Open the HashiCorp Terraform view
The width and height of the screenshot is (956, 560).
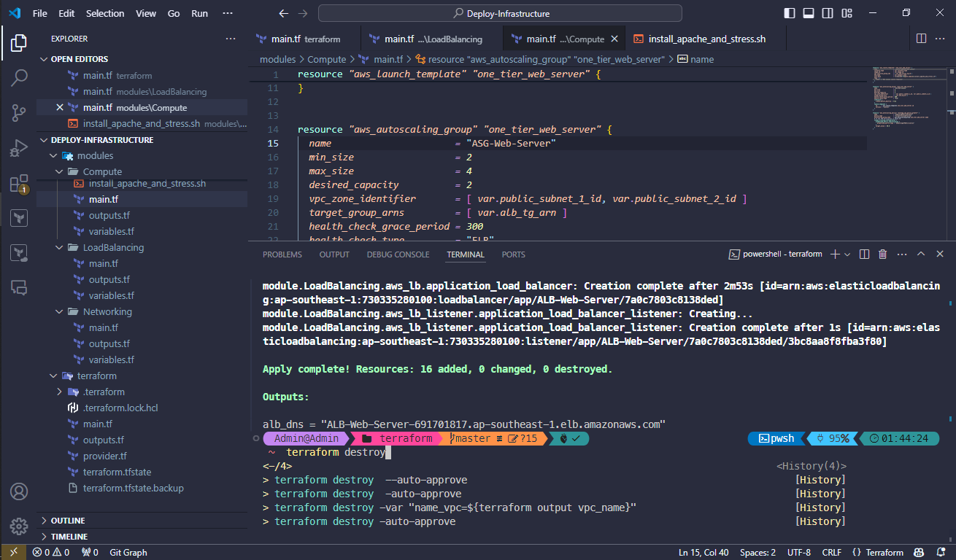(x=19, y=217)
